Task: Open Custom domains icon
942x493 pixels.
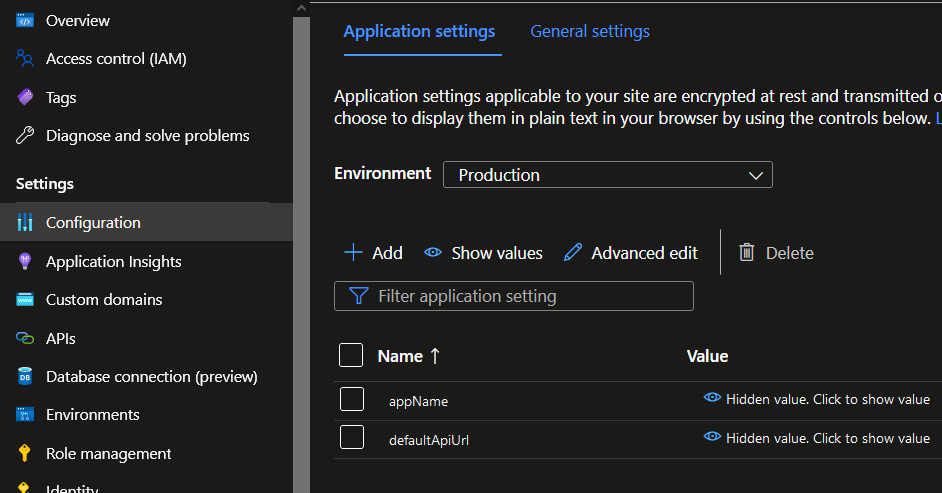Action: 25,300
